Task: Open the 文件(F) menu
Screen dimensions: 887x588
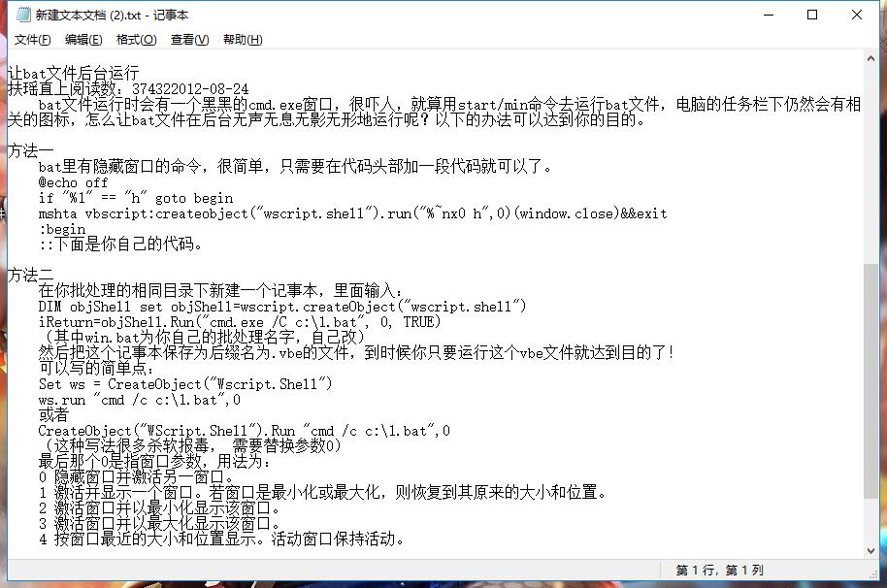Action: click(x=32, y=40)
